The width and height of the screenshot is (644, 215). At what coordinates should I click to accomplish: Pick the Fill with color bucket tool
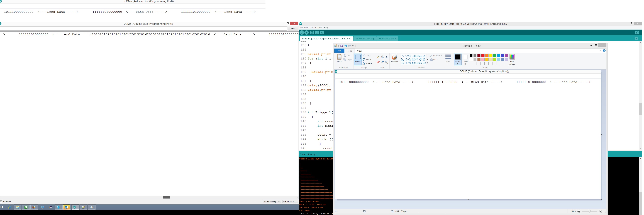pyautogui.click(x=382, y=57)
